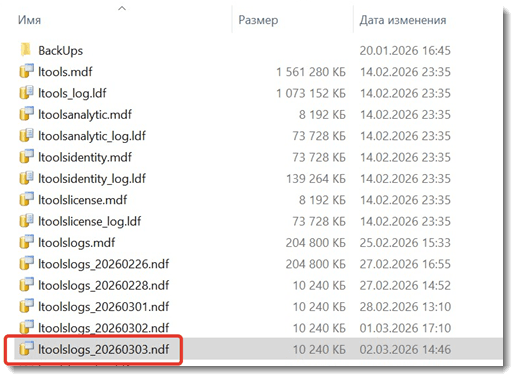The image size is (518, 390).
Task: Click the ltoolslogs_20260226.ndf file icon
Action: point(26,263)
